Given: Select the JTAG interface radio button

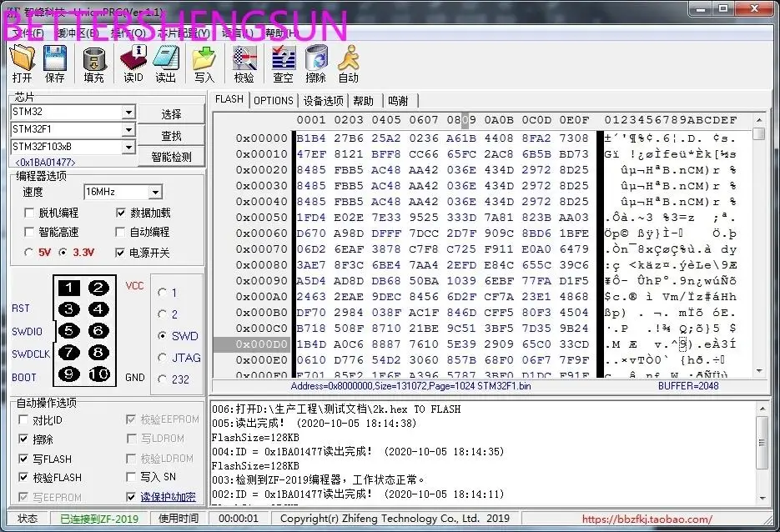Looking at the screenshot, I should (162, 358).
